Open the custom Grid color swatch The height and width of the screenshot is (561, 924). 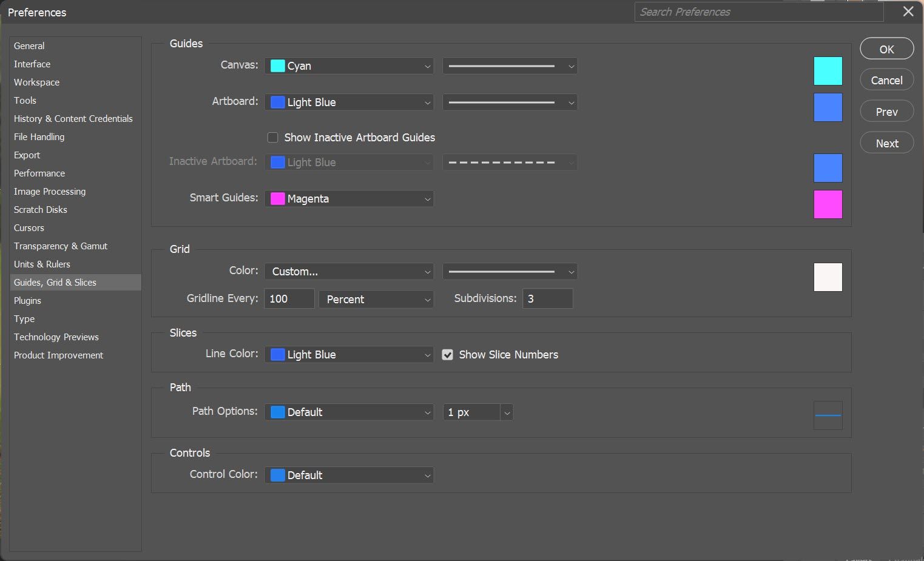pos(828,277)
